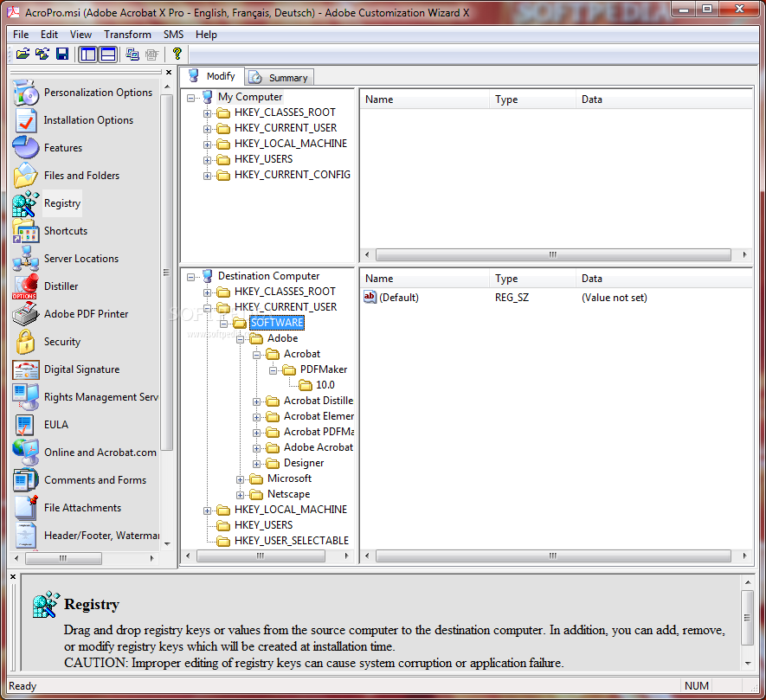This screenshot has width=766, height=700.
Task: Switch to the Modify tab
Action: click(x=212, y=76)
